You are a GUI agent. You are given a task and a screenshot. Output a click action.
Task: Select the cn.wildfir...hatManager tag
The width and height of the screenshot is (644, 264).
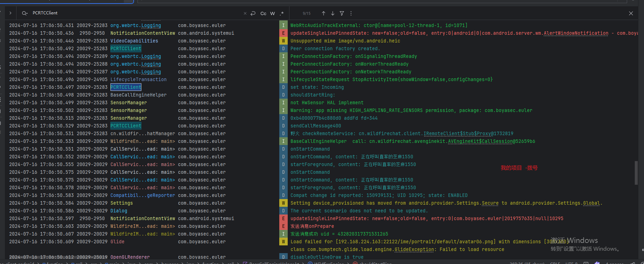coord(143,133)
